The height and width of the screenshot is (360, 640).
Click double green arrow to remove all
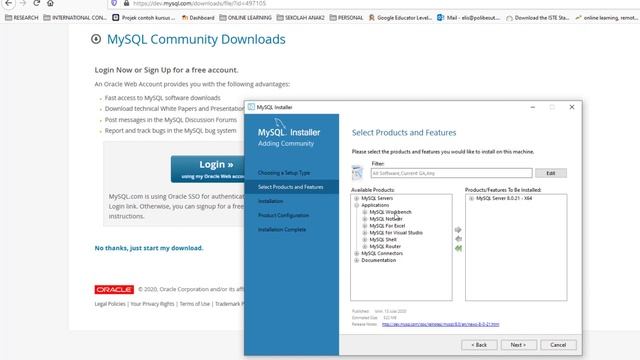click(x=458, y=248)
